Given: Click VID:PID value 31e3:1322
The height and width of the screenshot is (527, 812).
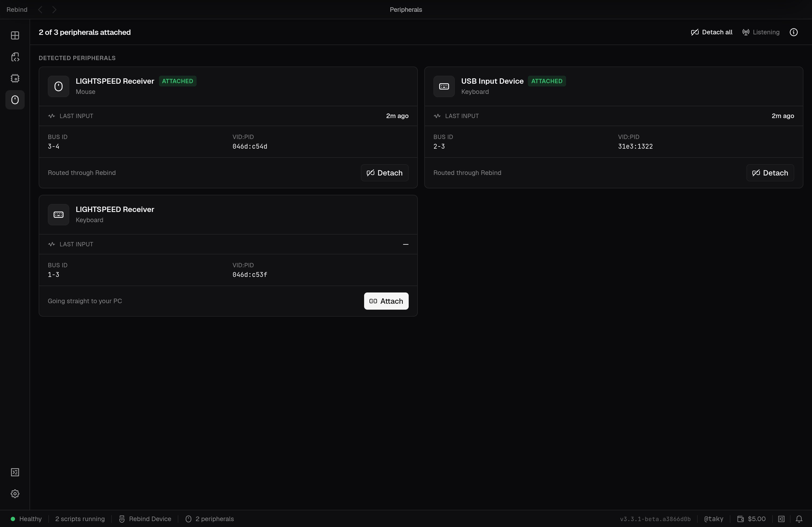Looking at the screenshot, I should pyautogui.click(x=635, y=147).
